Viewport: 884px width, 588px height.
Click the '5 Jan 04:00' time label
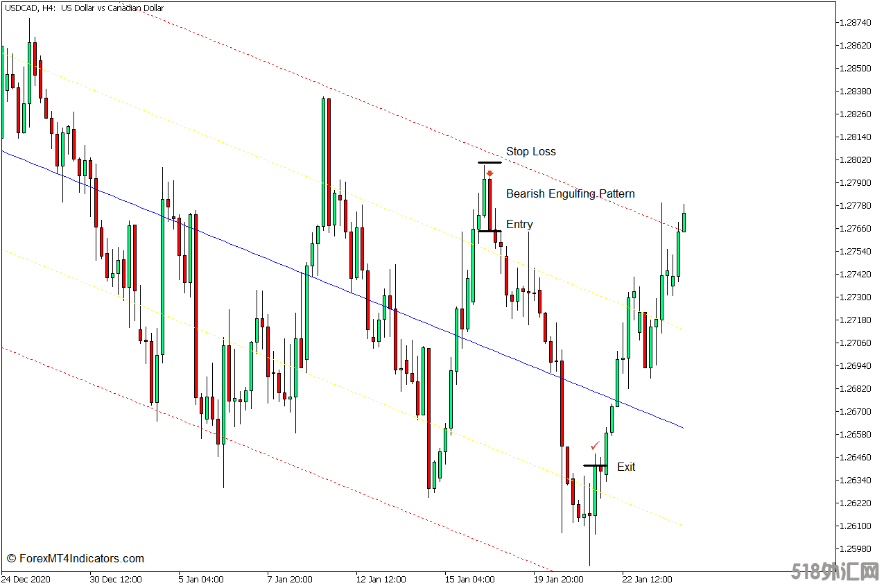[200, 578]
